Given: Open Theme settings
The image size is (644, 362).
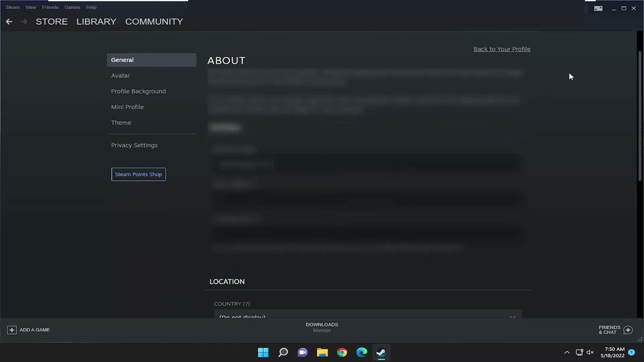Looking at the screenshot, I should (121, 122).
